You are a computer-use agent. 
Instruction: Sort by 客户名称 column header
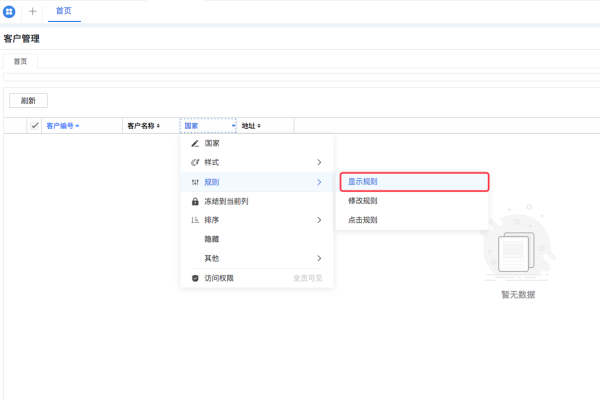click(x=141, y=126)
